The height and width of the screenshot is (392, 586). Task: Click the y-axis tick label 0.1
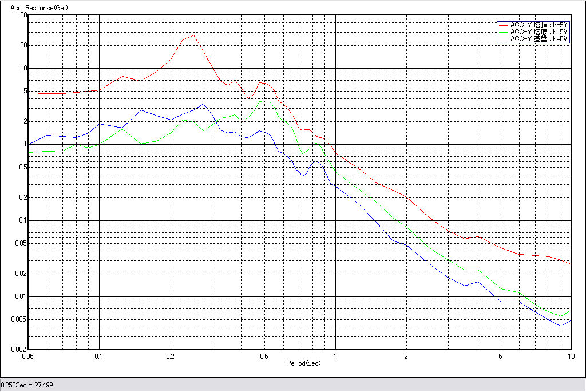(22, 220)
